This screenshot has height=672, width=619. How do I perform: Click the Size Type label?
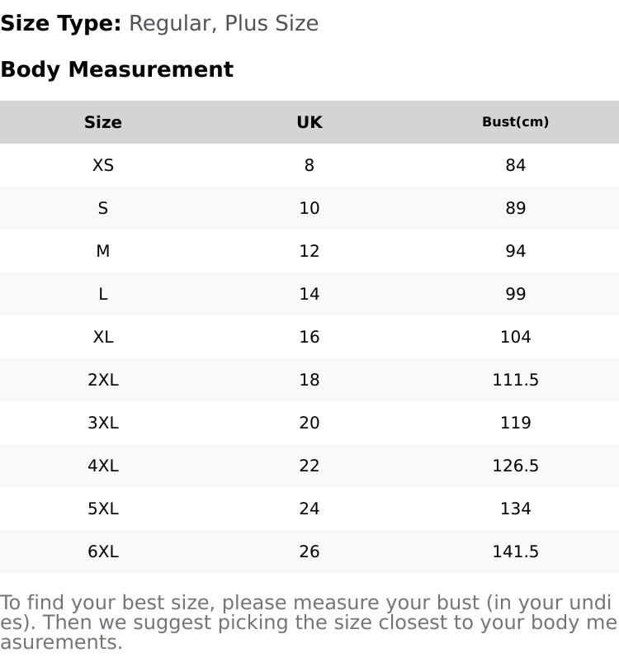coord(61,23)
